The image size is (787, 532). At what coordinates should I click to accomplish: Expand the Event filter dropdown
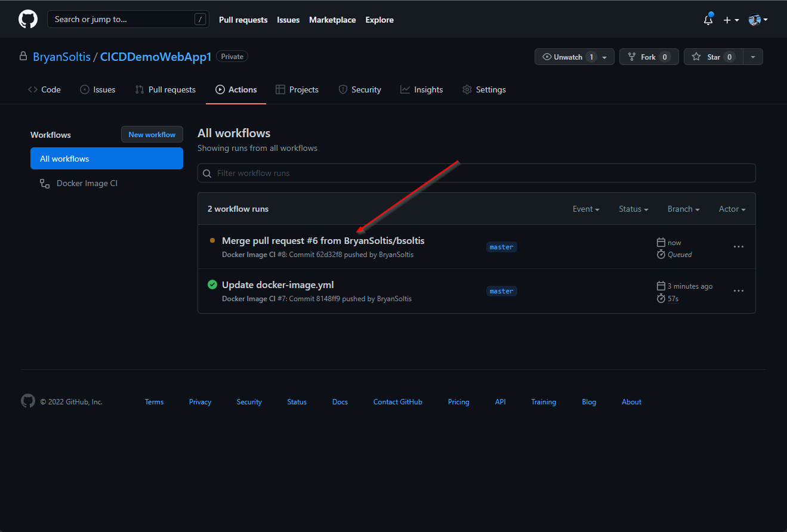tap(586, 209)
